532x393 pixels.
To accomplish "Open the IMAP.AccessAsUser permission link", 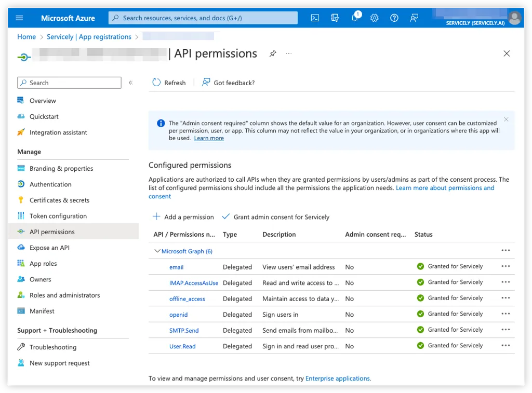I will coord(194,283).
